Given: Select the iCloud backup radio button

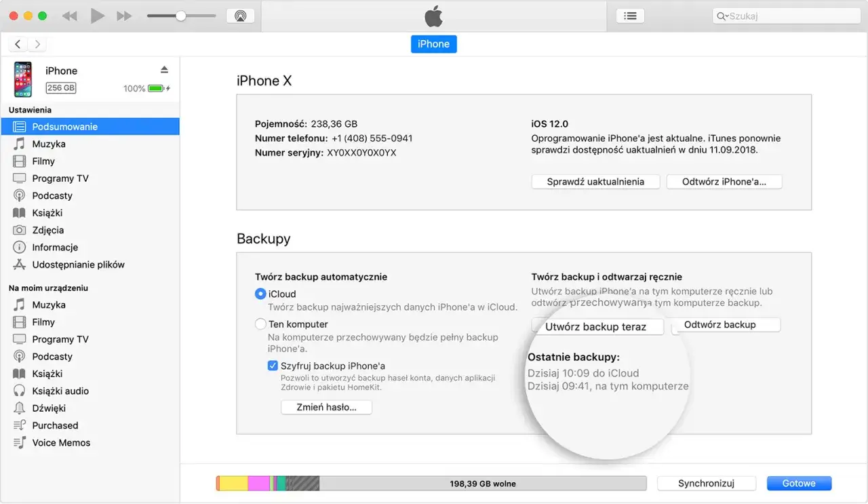Looking at the screenshot, I should tap(260, 294).
